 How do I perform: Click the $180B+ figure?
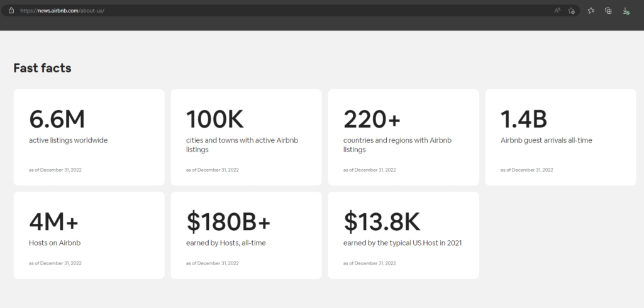(x=228, y=222)
